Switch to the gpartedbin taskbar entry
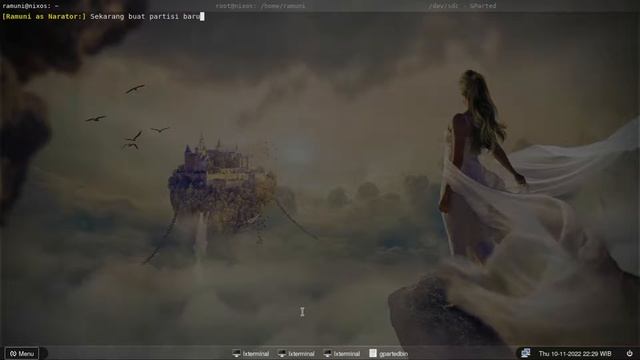 click(389, 353)
